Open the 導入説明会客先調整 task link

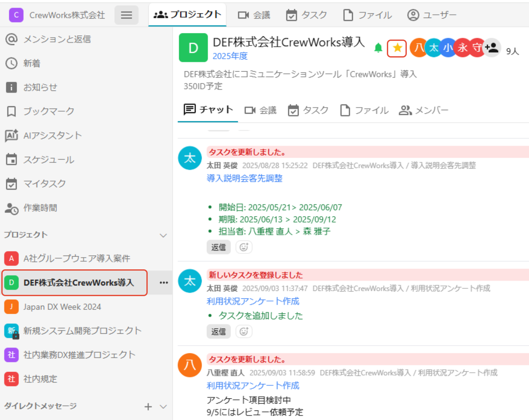(244, 178)
